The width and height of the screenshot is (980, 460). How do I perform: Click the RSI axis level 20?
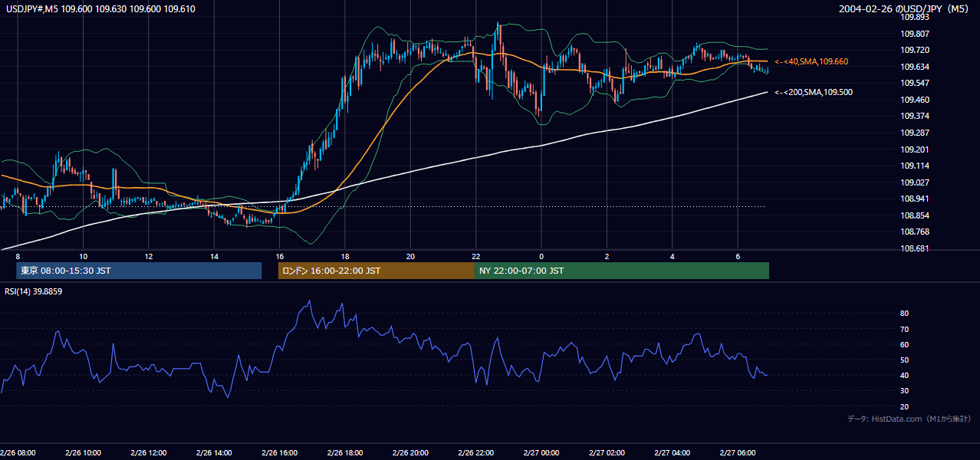[x=905, y=406]
